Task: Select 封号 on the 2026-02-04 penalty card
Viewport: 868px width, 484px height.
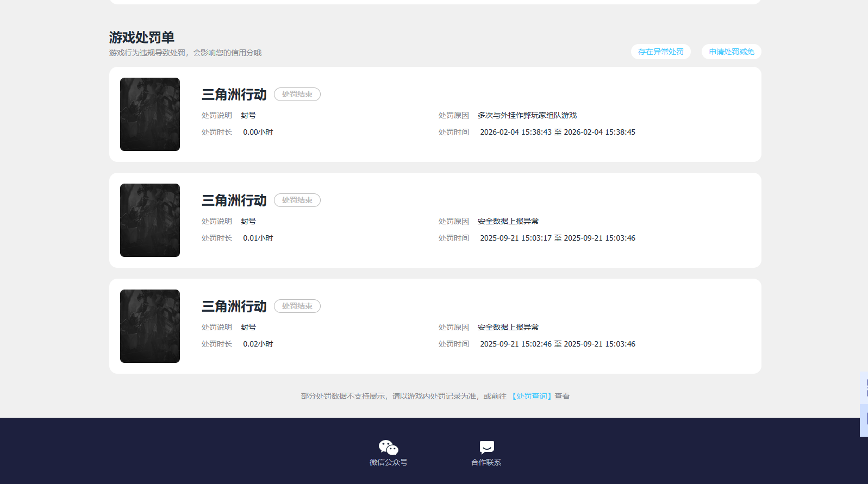Action: coord(248,115)
